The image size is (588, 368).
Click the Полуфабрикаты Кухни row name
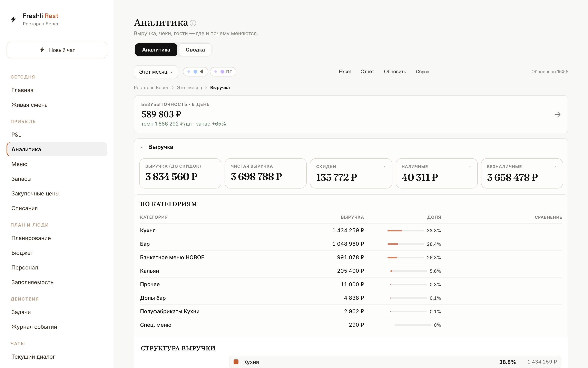tap(170, 311)
